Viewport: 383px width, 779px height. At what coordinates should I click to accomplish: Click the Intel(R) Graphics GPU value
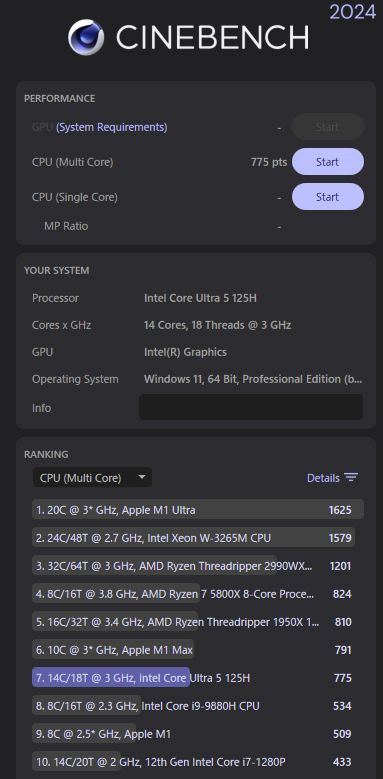point(185,352)
